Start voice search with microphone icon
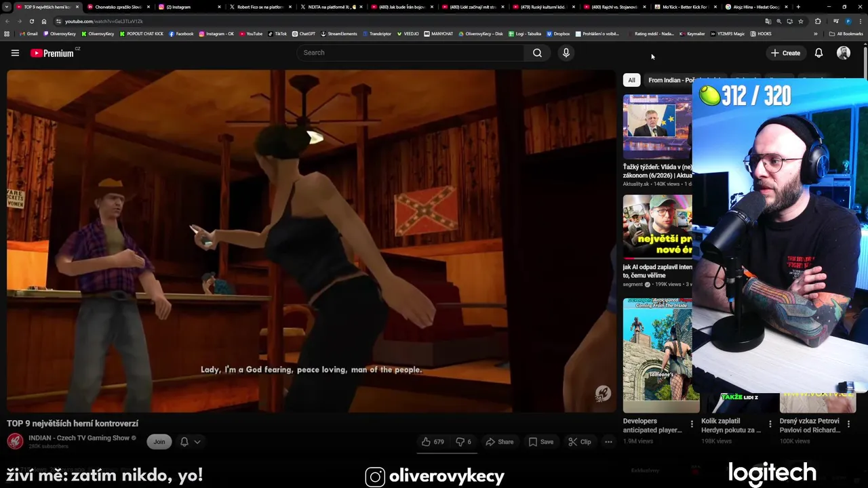The image size is (868, 488). click(x=566, y=53)
